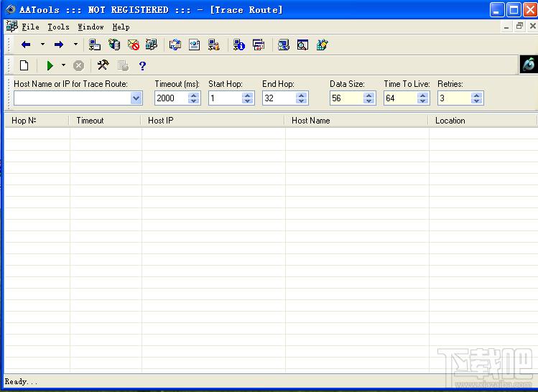
Task: Click the overlapping windows with red arrow icon
Action: [x=259, y=45]
